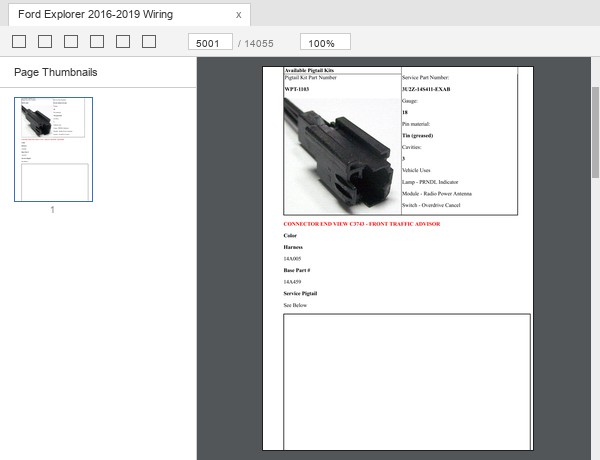Click the red CONNECTOR END VIEW C3743 heading
600x460 pixels.
pos(362,224)
